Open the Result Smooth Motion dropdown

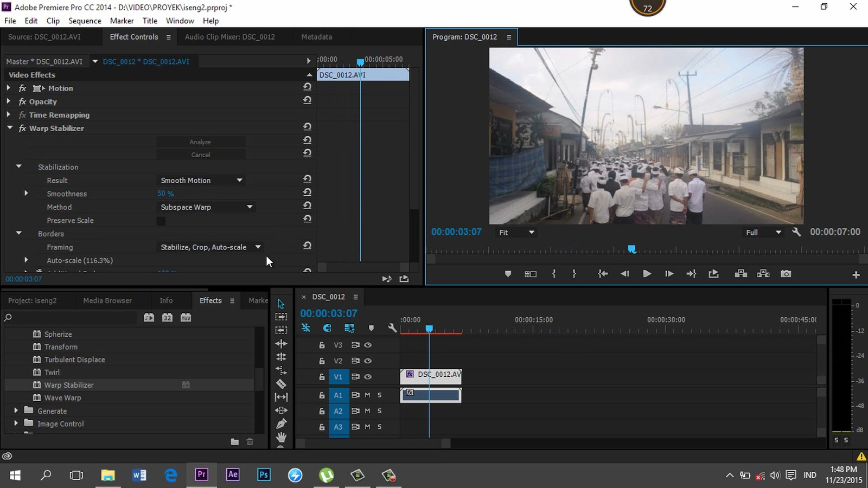[x=201, y=181]
